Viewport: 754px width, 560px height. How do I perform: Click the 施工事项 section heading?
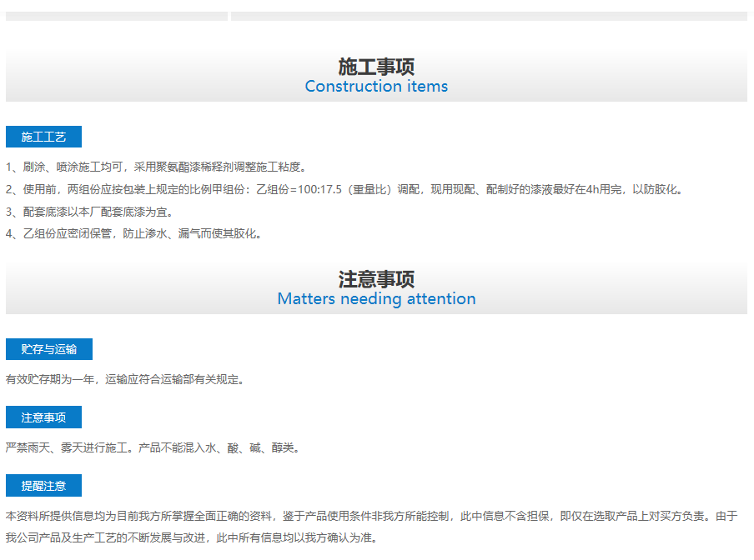click(376, 67)
